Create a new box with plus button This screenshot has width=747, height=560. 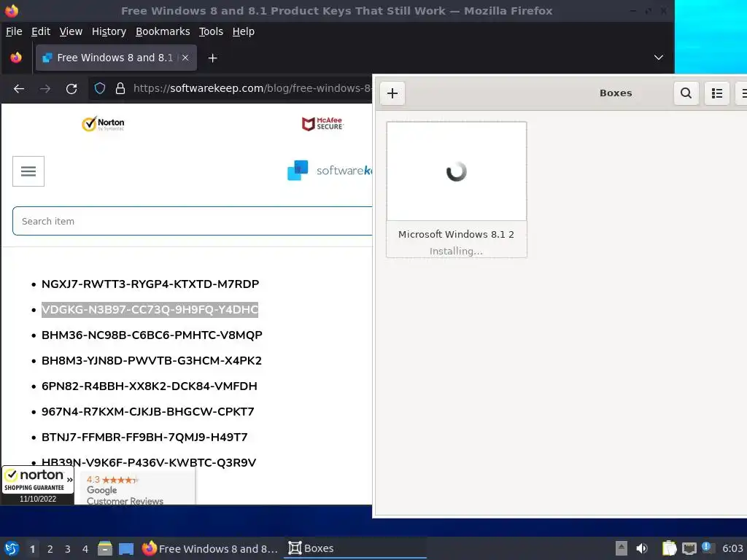click(392, 93)
